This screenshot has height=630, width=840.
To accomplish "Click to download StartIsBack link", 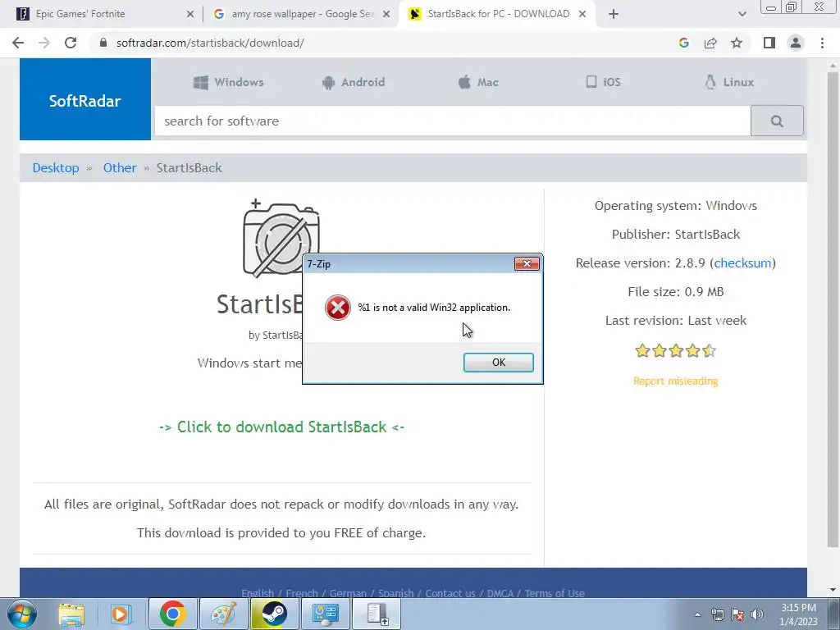I will (281, 427).
